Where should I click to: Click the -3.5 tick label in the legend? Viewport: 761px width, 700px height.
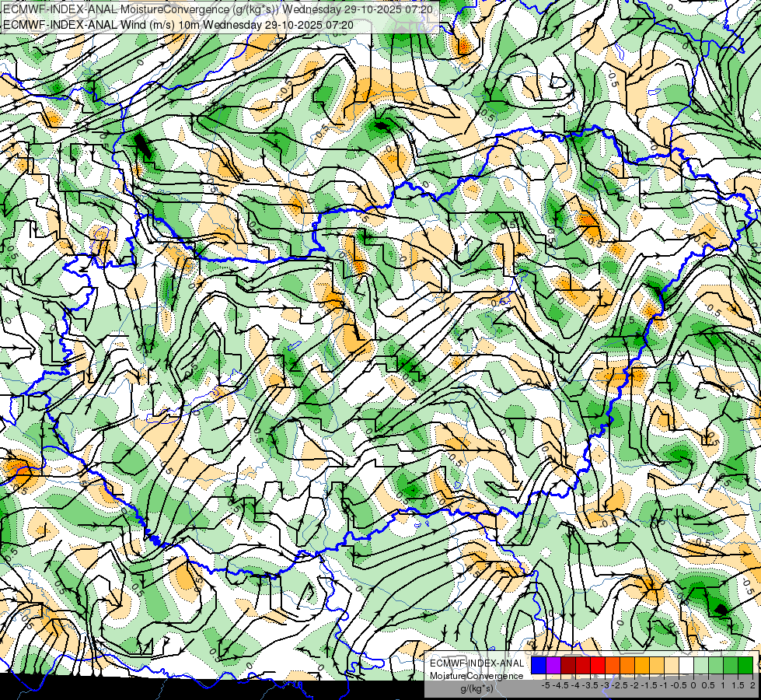(x=590, y=685)
